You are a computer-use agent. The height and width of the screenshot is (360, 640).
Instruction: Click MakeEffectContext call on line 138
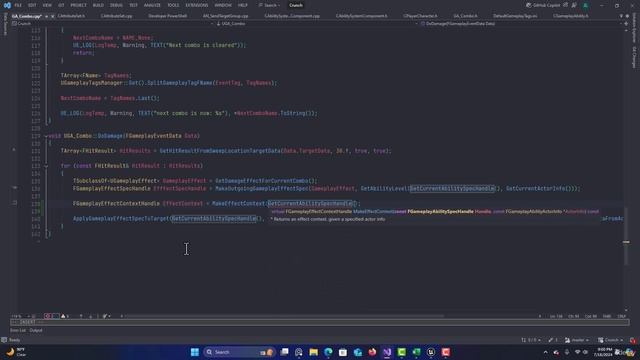pos(238,203)
